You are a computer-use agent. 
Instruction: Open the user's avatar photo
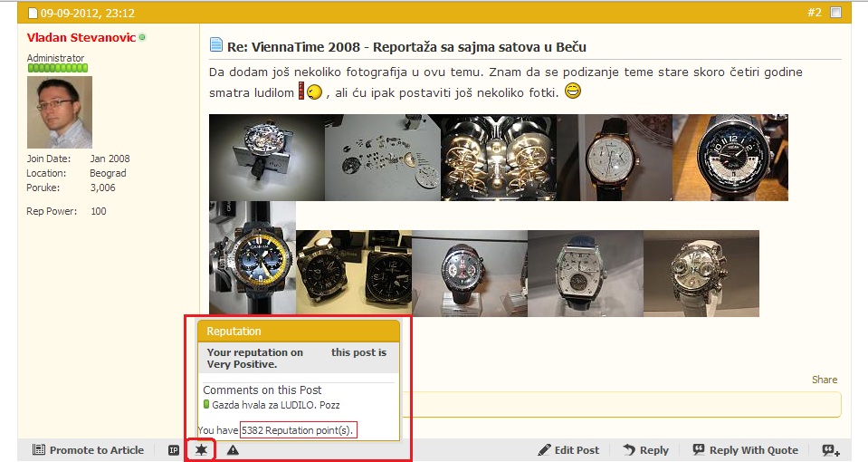pos(59,112)
